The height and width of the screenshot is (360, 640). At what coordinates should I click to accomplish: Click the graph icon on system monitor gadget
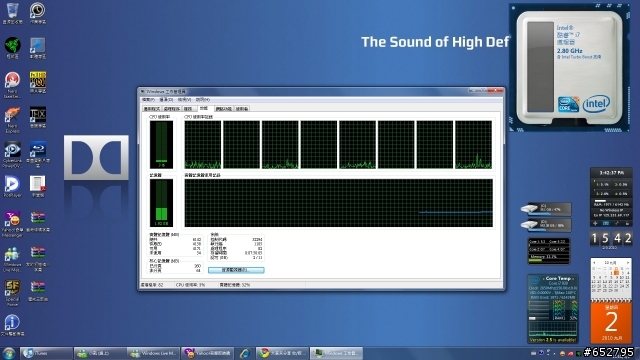606,223
